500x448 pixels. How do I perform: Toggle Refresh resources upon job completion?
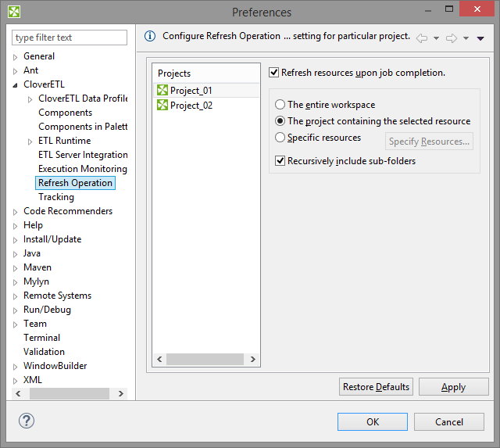pos(273,73)
